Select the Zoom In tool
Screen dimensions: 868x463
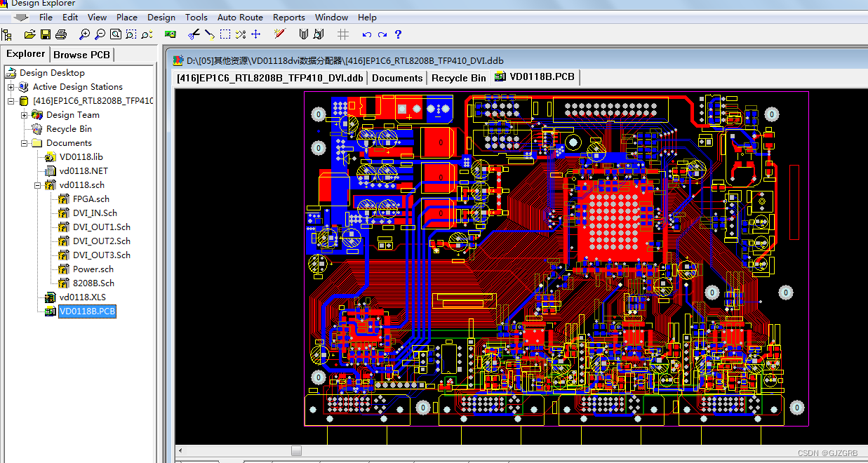tap(85, 34)
